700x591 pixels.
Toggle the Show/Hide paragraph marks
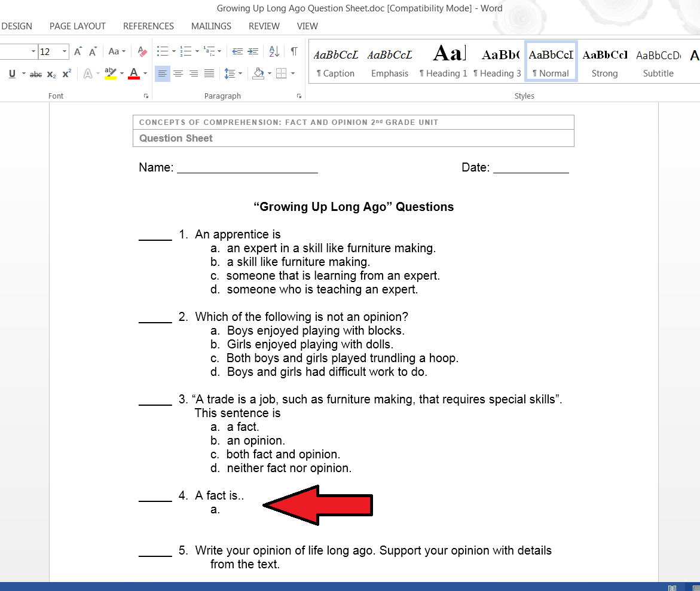point(294,51)
